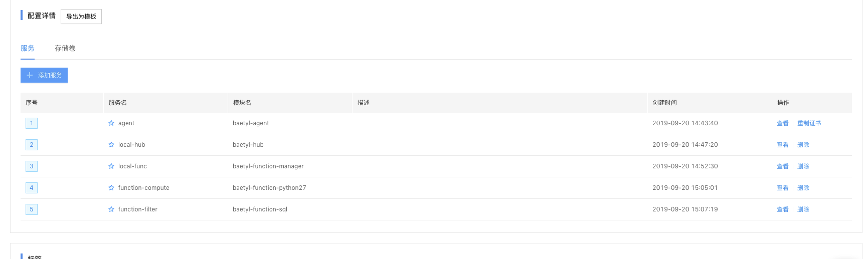The image size is (868, 259).
Task: Click the star icon beside function-filter
Action: click(x=111, y=209)
